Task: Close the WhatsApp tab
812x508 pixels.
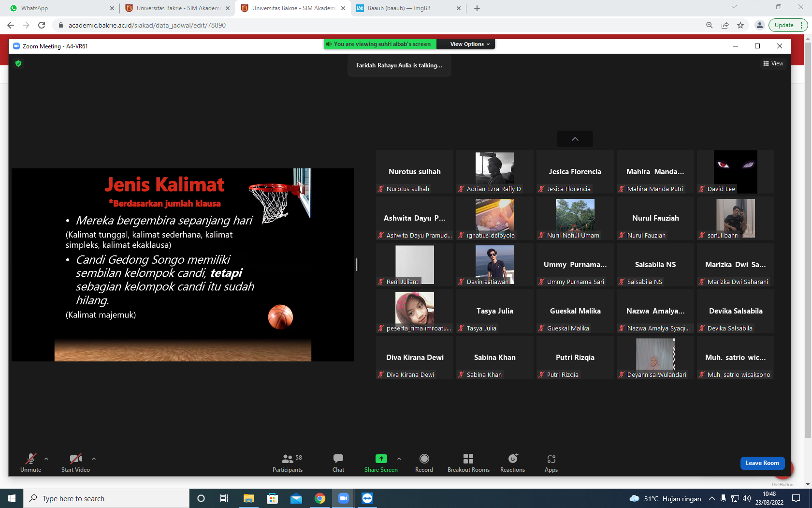Action: pos(112,8)
